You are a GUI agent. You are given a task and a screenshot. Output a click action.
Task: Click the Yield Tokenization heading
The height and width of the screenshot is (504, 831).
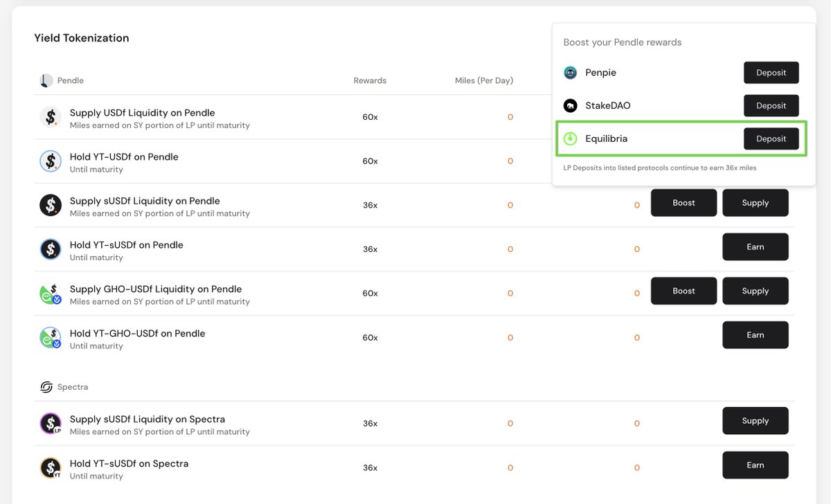pos(82,38)
